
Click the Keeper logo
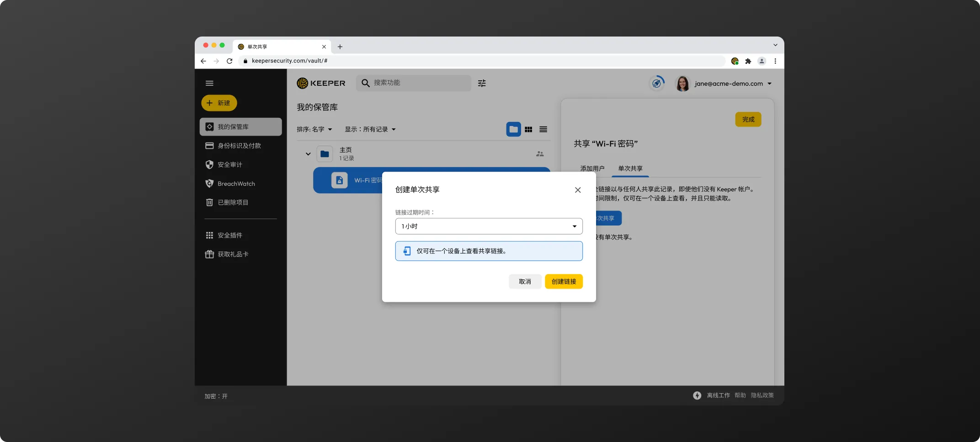pos(321,83)
